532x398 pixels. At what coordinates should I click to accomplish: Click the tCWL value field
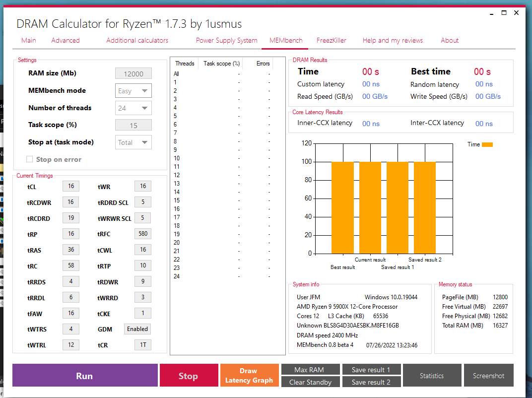(x=143, y=250)
